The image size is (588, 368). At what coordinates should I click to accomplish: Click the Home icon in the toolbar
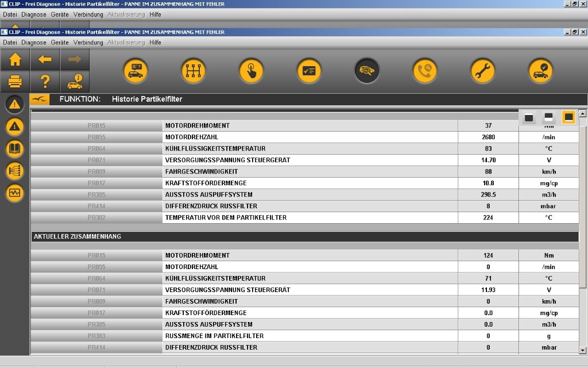[x=16, y=59]
